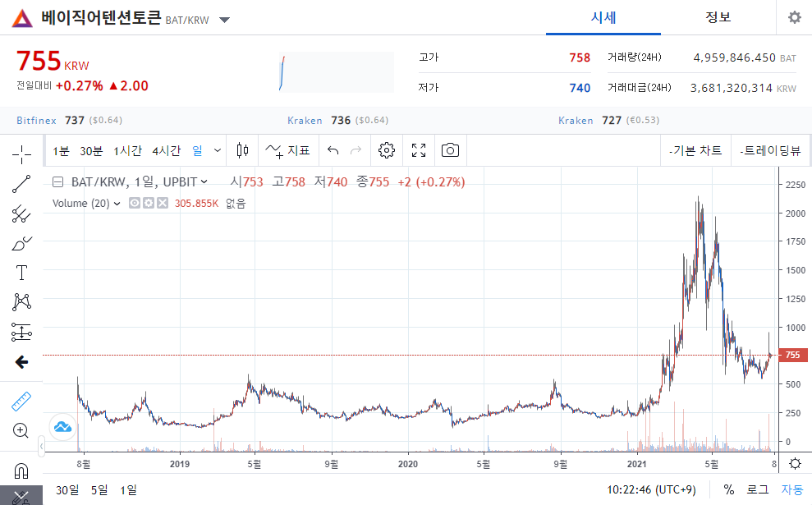Select the text annotation tool
The width and height of the screenshot is (812, 505).
tap(21, 273)
